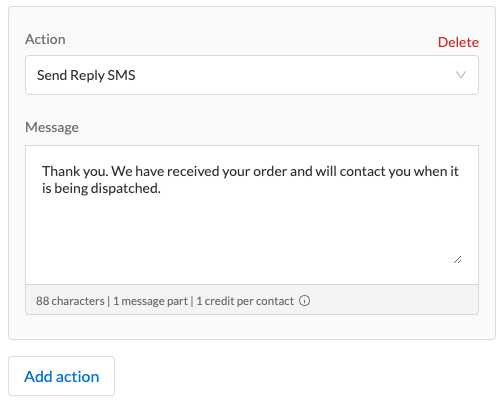Click the words is being on second line
Screen dimensions: 503x406
(65, 189)
